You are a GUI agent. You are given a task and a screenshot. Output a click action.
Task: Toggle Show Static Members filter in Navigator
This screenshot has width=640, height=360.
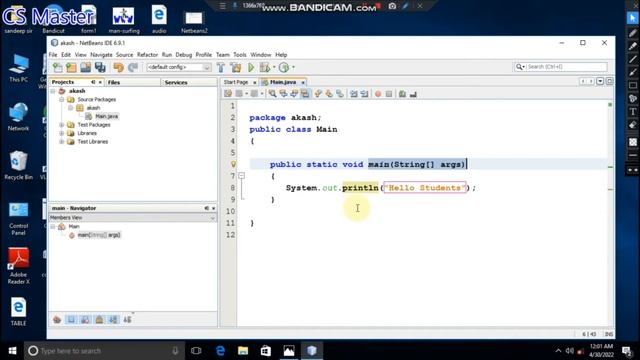[x=85, y=320]
